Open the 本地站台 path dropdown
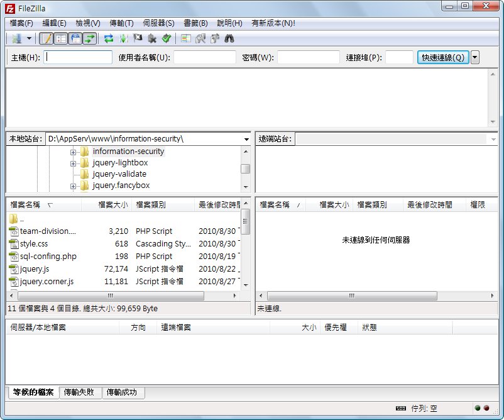Screen dimensions: 504x420 [x=246, y=139]
